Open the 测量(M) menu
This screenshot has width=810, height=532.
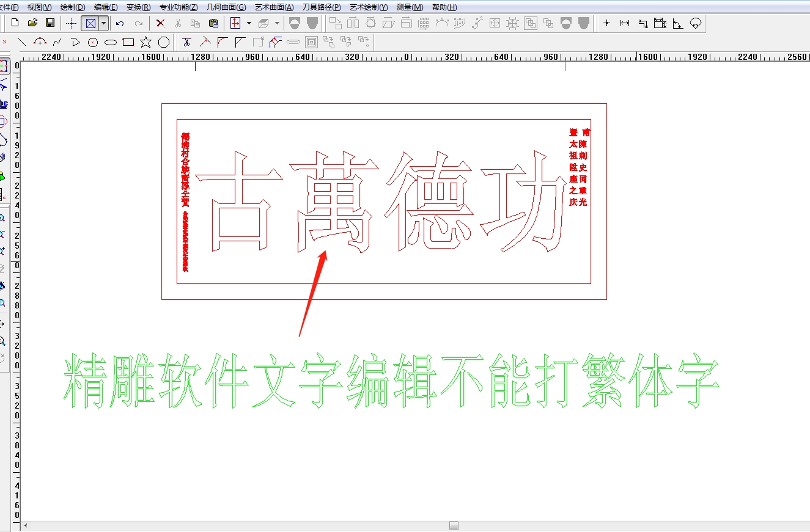(410, 7)
